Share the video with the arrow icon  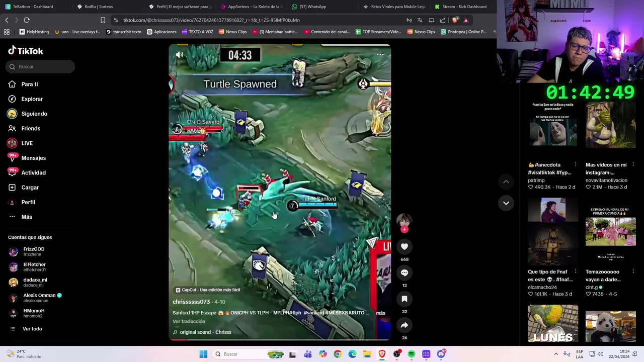tap(404, 325)
